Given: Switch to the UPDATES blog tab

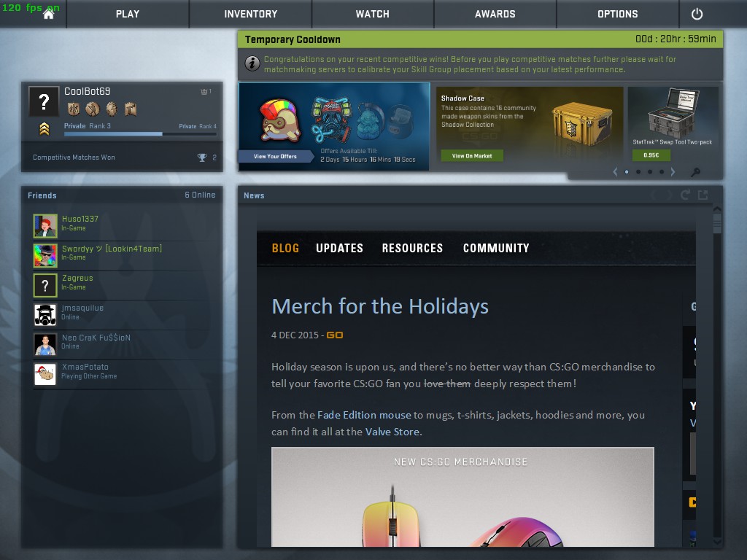Looking at the screenshot, I should pyautogui.click(x=339, y=248).
